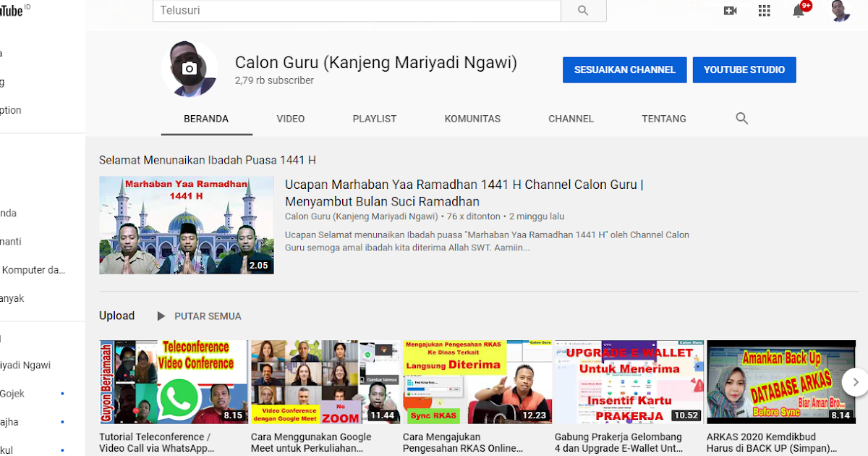Open the Ucapan Marhaban Yaa Ramadhan video title
Viewport: 868px width, 456px height.
[x=463, y=193]
